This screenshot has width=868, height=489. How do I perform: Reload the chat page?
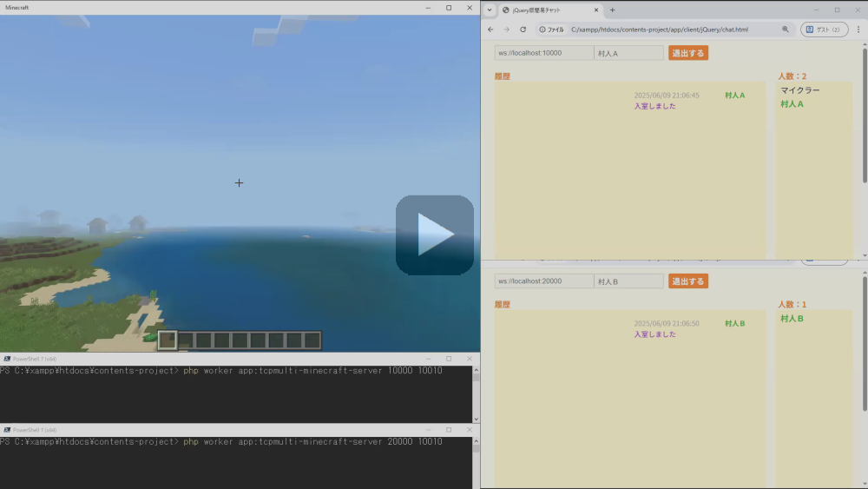[523, 30]
